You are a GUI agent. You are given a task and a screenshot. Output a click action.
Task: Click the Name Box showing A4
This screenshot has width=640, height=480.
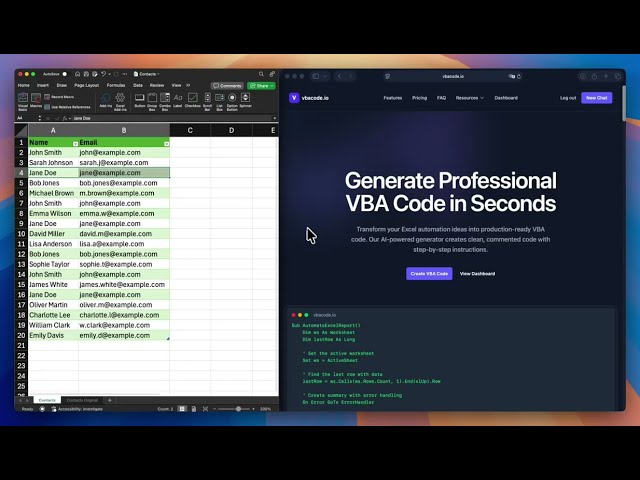coord(27,118)
